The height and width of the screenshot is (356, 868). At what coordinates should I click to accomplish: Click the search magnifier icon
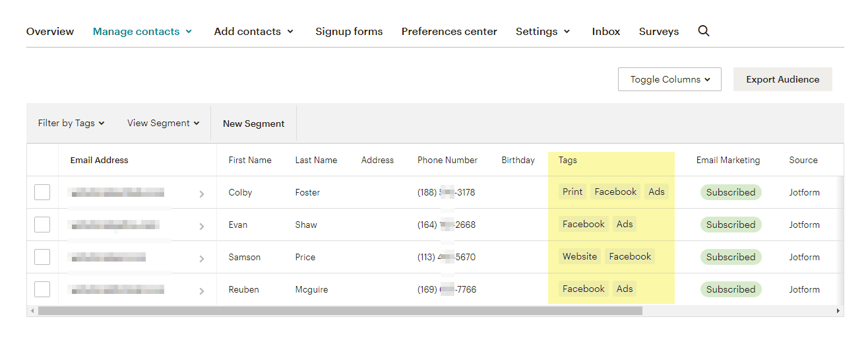704,31
